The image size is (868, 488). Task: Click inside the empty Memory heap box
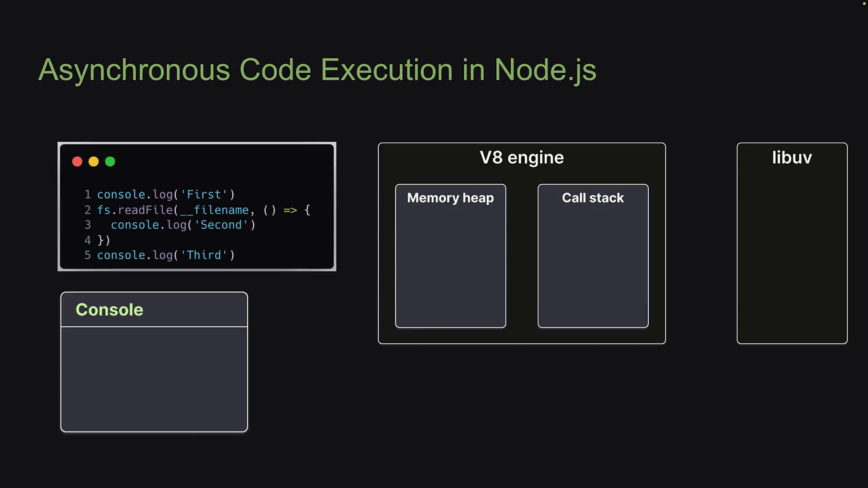point(450,267)
